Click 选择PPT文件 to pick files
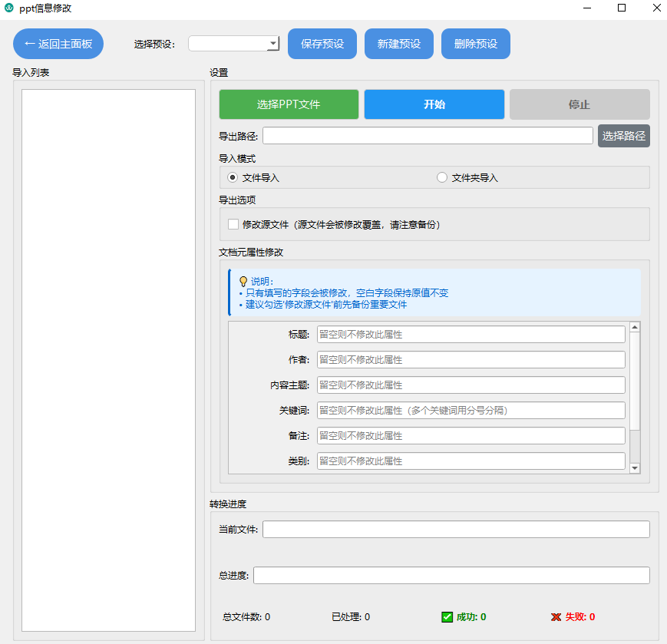This screenshot has width=667, height=644. tap(289, 104)
